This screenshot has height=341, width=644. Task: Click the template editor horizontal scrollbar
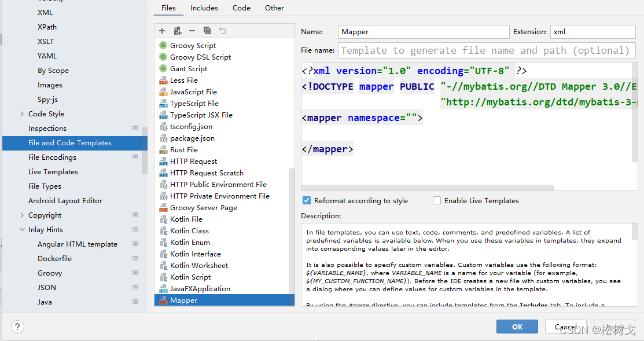coord(428,188)
